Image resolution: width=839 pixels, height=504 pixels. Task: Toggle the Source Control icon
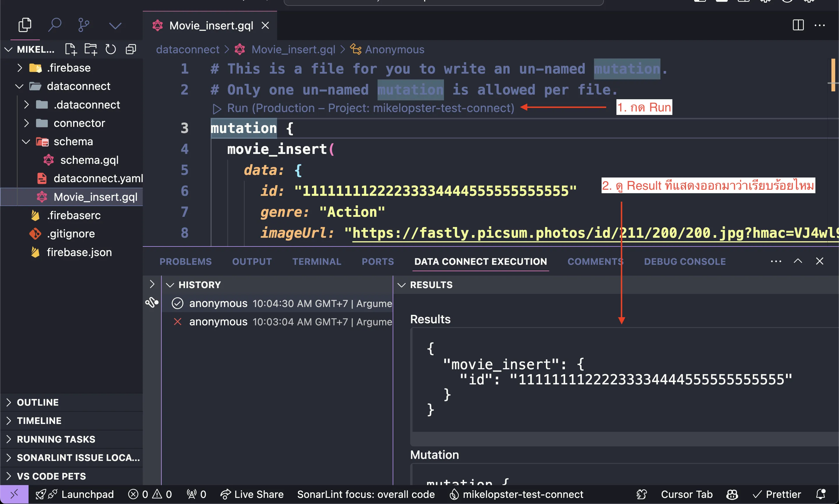tap(83, 25)
